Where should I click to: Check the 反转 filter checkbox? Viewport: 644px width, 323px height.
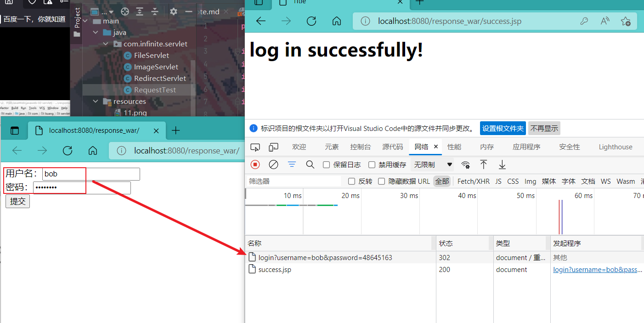352,181
